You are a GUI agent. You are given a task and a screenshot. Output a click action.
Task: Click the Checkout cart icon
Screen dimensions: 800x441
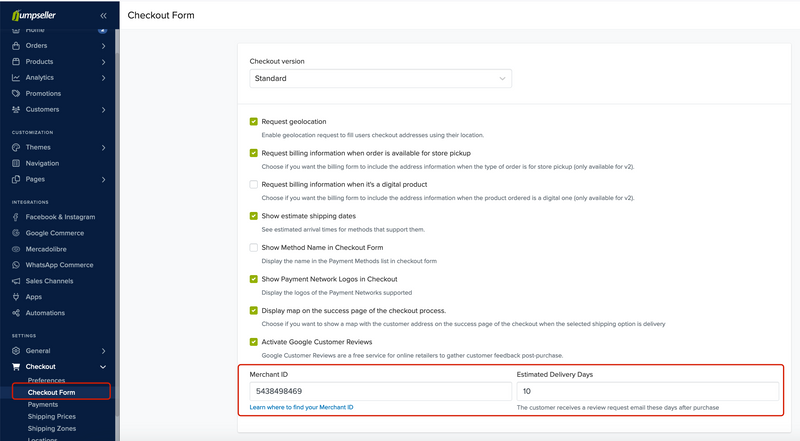(x=16, y=366)
